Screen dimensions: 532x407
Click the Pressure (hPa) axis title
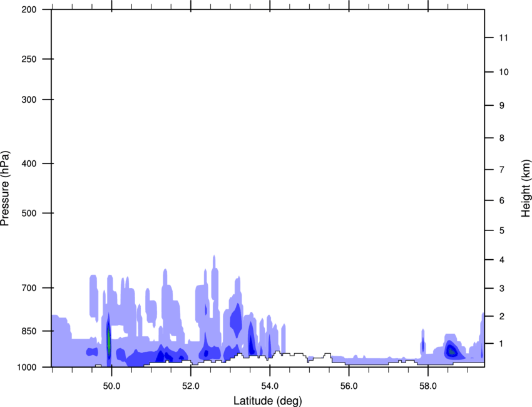pos(5,188)
